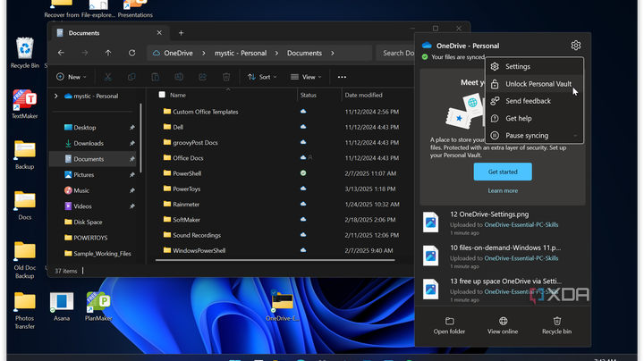This screenshot has height=361, width=644.
Task: Sort by Date modified column header
Action: 363,96
